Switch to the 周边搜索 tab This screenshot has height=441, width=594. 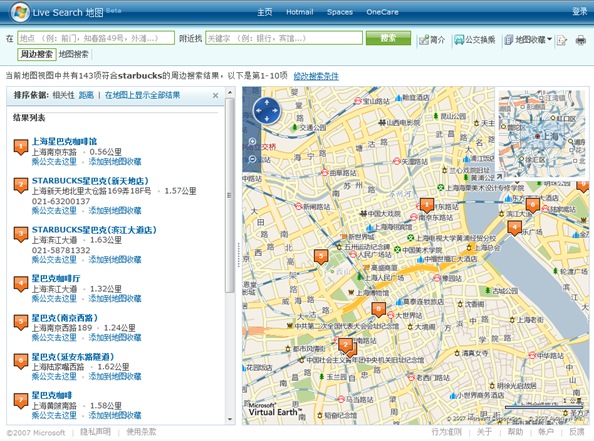pos(36,55)
